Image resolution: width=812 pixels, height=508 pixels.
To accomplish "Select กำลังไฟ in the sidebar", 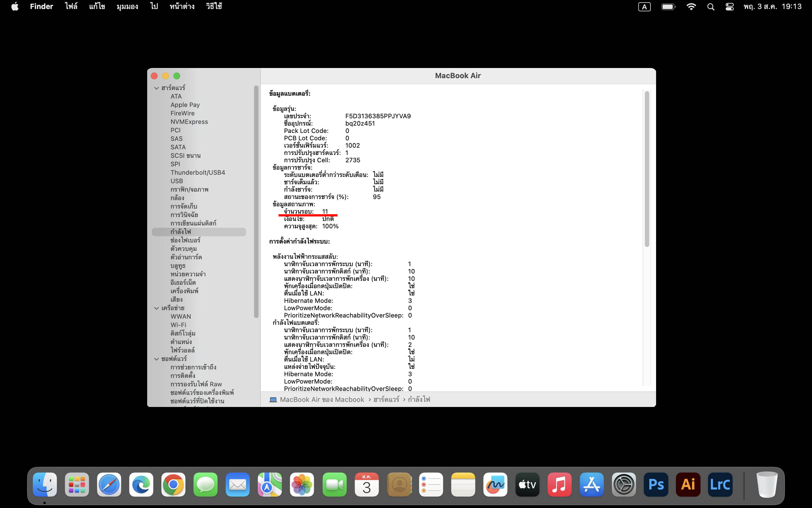I will (x=199, y=232).
